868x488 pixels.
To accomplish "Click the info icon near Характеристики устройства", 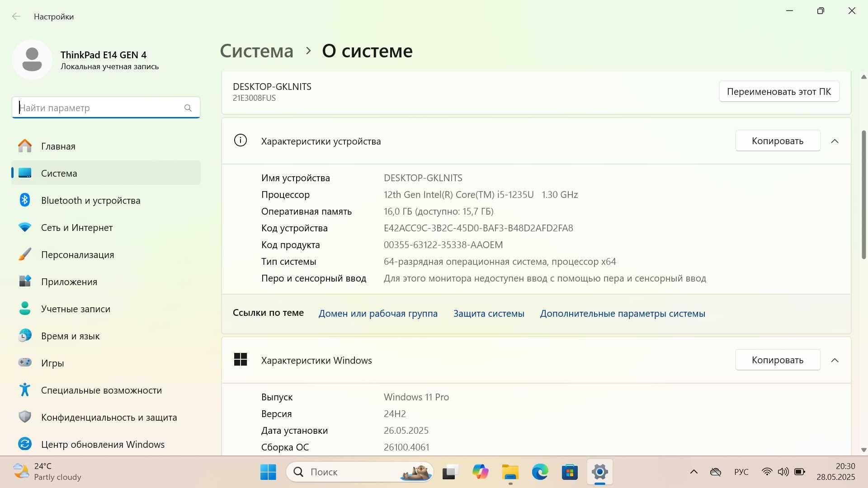I will pyautogui.click(x=241, y=141).
